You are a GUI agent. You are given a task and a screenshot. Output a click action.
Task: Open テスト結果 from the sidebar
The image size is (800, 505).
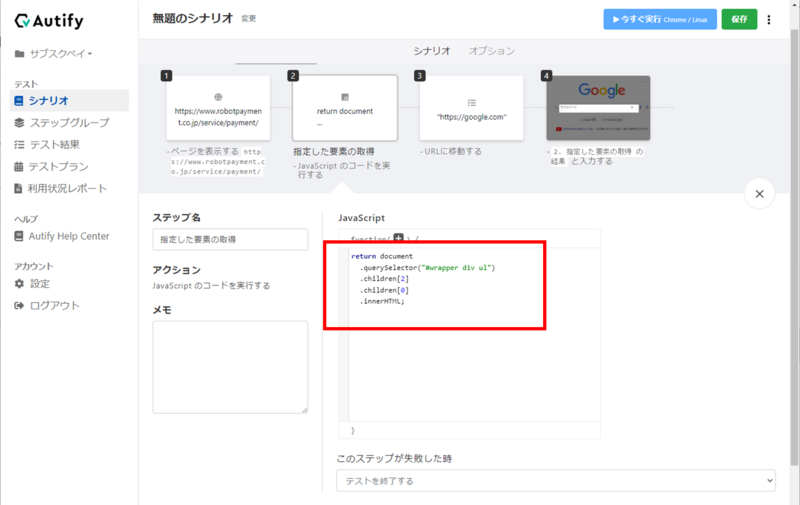(x=54, y=144)
